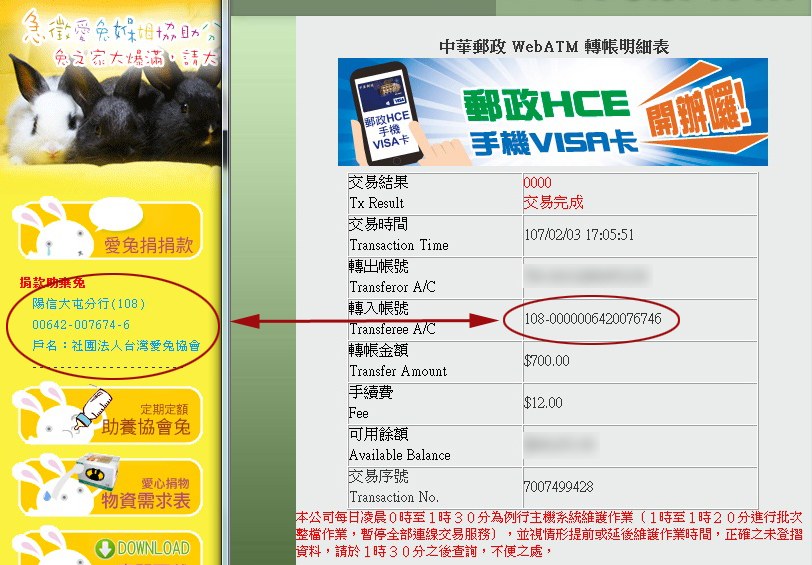The width and height of the screenshot is (812, 565).
Task: Click account number 00642-007674-6
Action: point(81,325)
